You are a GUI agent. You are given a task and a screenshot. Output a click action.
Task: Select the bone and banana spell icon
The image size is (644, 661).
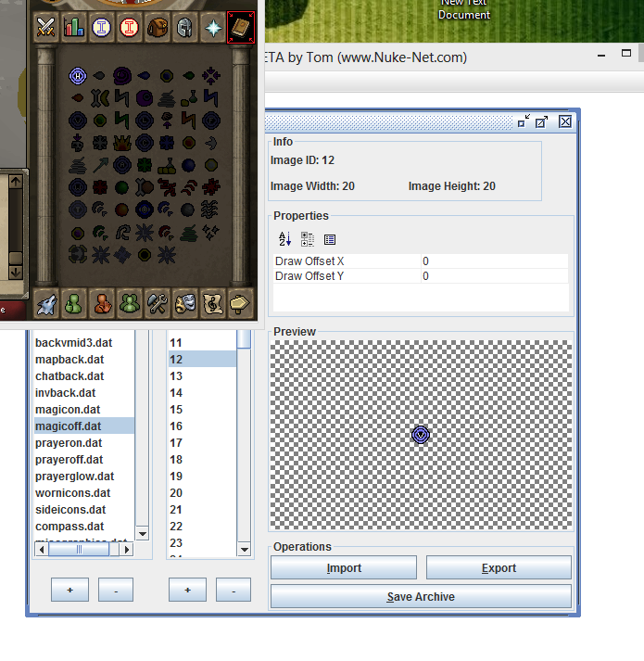100,98
